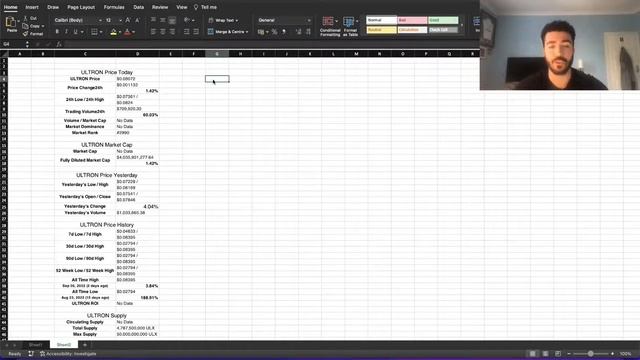Open Conditional Formatting menu
This screenshot has width=640, height=360.
coord(330,27)
